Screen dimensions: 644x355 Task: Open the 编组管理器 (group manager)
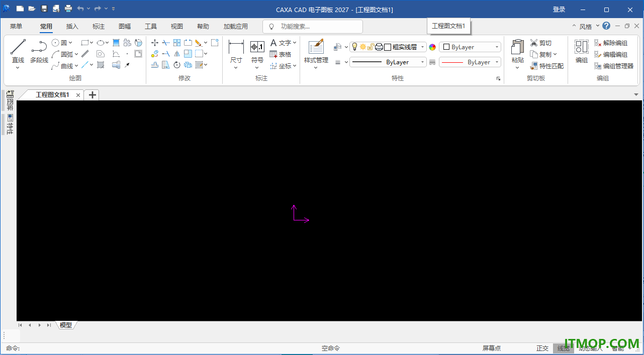click(x=614, y=66)
